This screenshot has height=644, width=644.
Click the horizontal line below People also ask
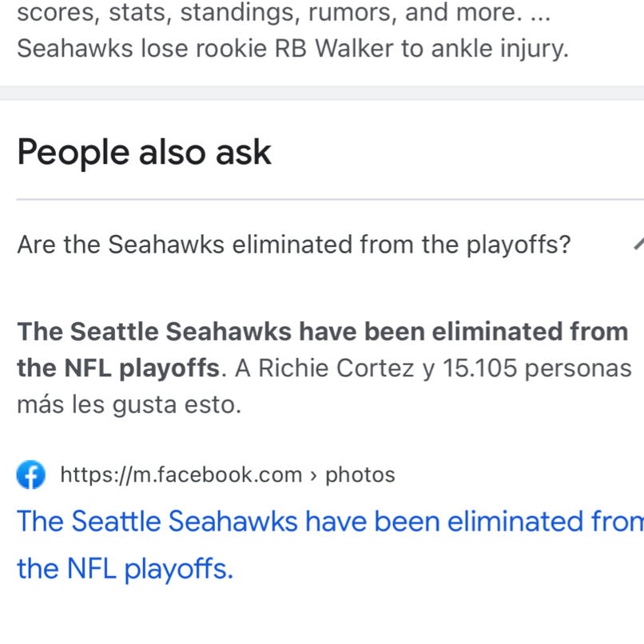pos(322,200)
